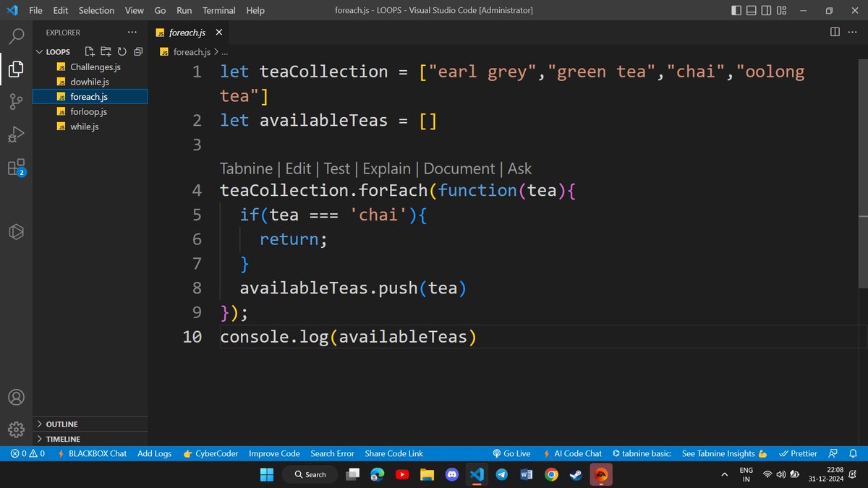Open breadcrumb ellipsis after foreach.js
868x488 pixels.
pos(224,52)
